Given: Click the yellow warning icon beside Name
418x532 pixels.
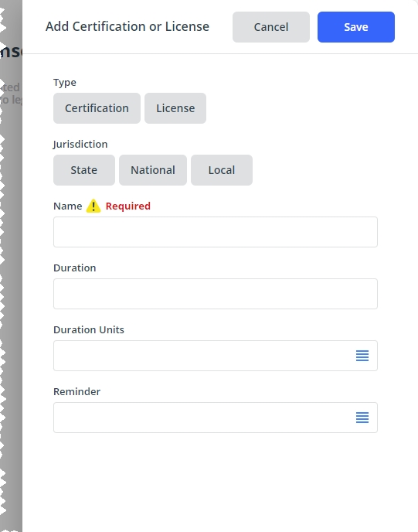Looking at the screenshot, I should point(93,206).
